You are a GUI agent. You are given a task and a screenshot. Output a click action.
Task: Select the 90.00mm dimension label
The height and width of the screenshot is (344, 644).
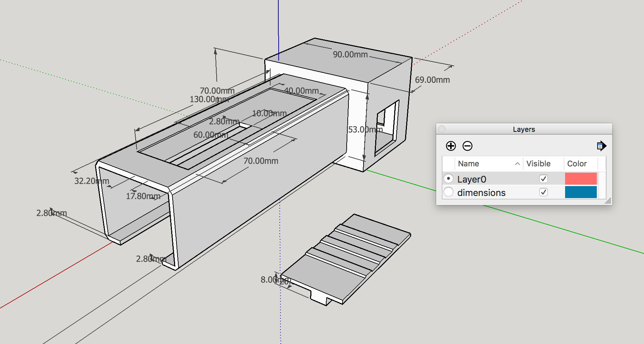(350, 55)
